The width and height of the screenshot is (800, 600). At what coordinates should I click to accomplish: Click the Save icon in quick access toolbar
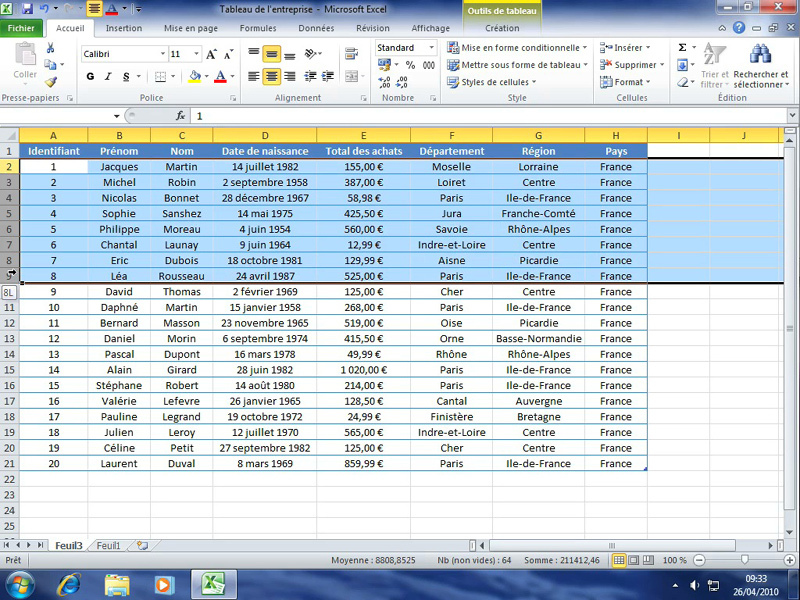tap(27, 8)
